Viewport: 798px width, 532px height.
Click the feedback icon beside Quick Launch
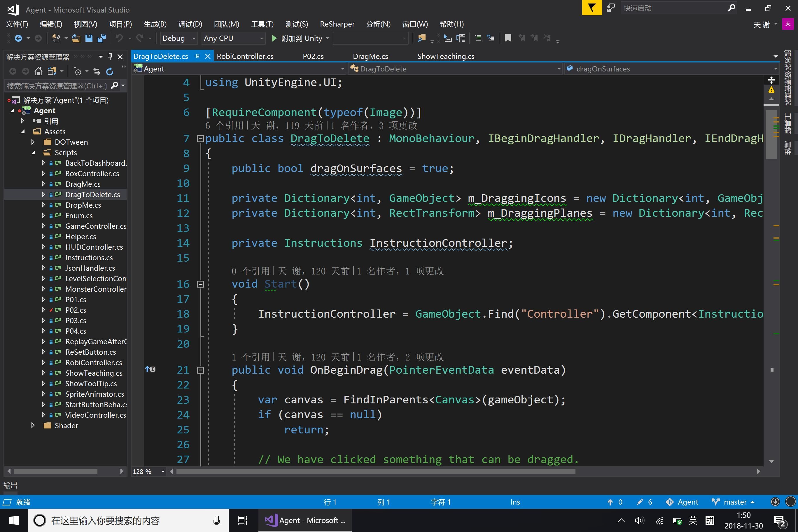click(611, 8)
